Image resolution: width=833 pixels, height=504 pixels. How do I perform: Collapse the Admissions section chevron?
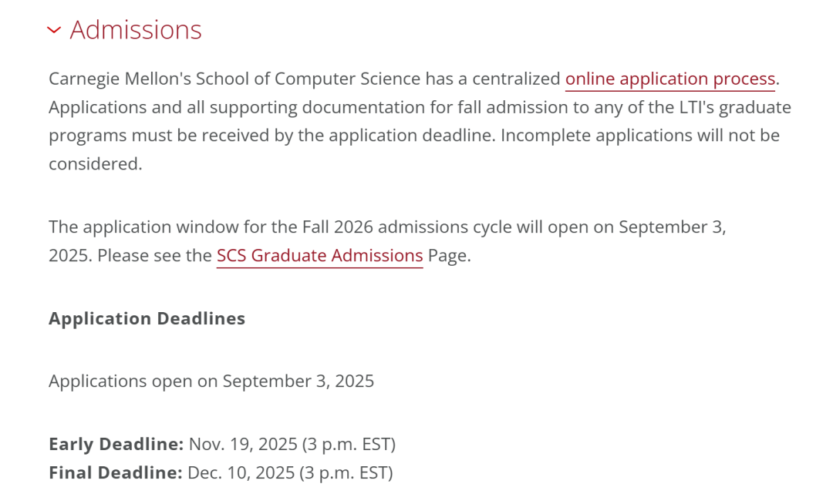53,30
